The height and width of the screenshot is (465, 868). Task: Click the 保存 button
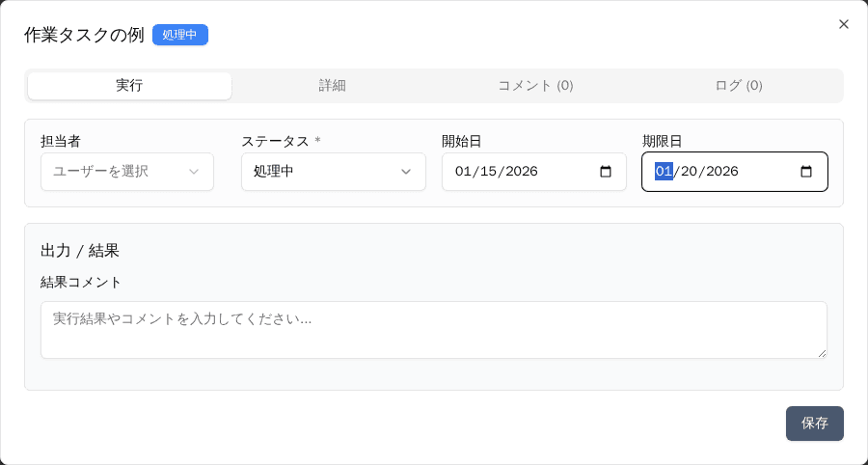814,424
